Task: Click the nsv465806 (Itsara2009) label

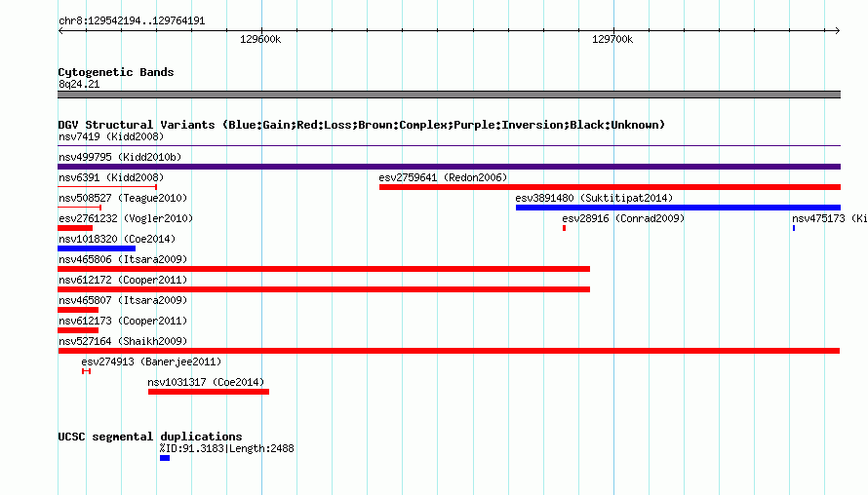Action: 123,259
